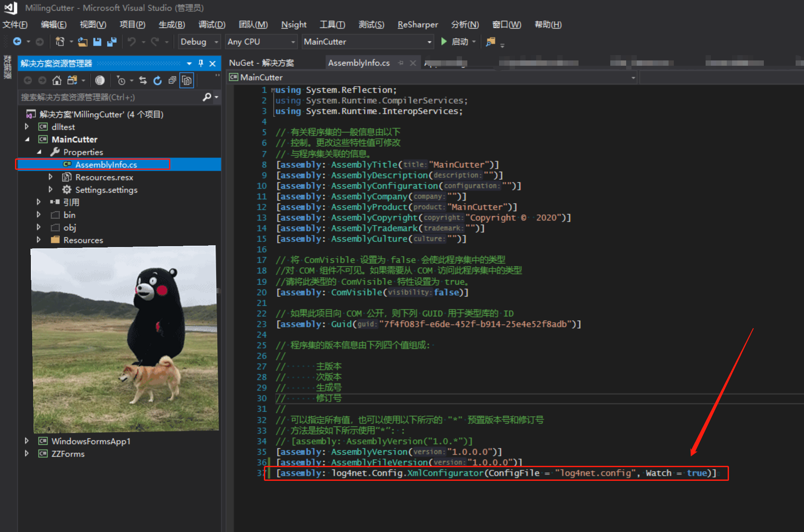Click the Save toolbar icon
Screen dimensions: 804x532
(x=97, y=41)
